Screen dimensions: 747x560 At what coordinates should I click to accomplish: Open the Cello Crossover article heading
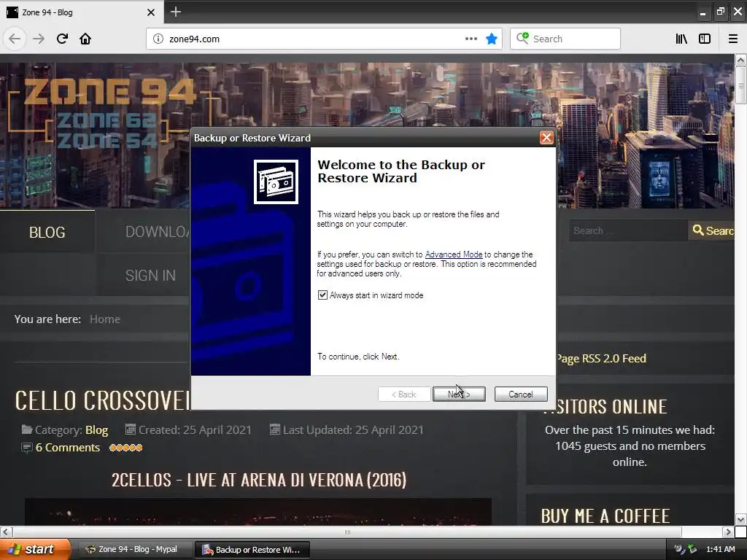[x=102, y=400]
